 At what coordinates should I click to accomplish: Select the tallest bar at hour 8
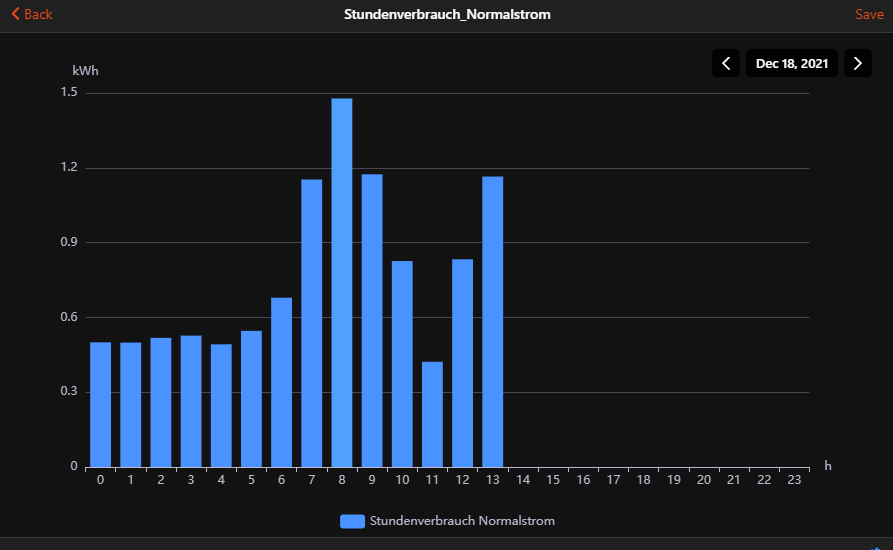(342, 282)
